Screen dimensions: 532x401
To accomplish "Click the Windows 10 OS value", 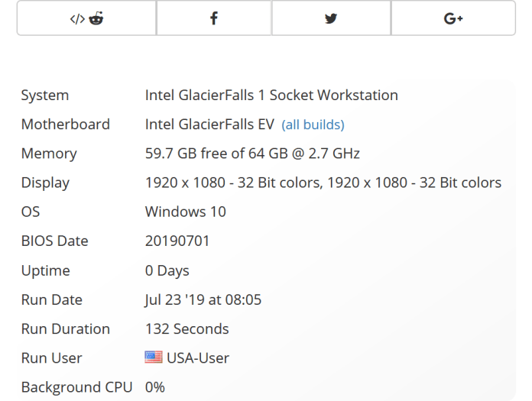I will pos(186,212).
